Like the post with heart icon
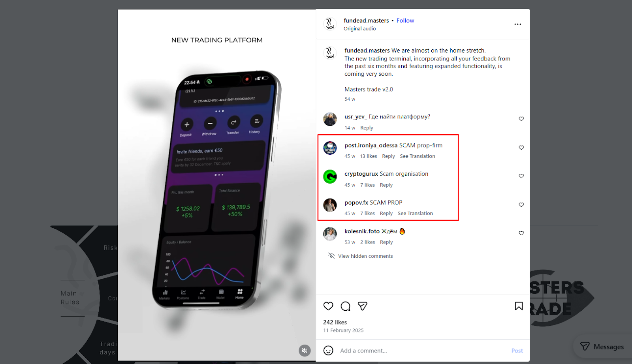This screenshot has height=364, width=632. click(x=328, y=306)
